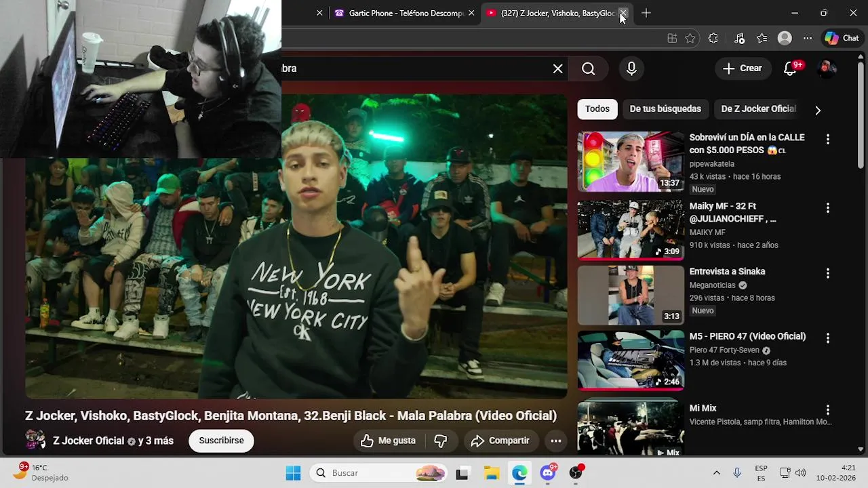Open Sobreviví un DÍA en la CALLE thumbnail
The height and width of the screenshot is (488, 868).
(631, 161)
